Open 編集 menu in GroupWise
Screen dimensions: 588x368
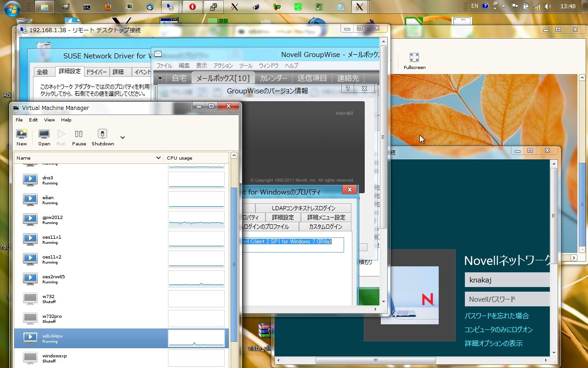coord(184,66)
